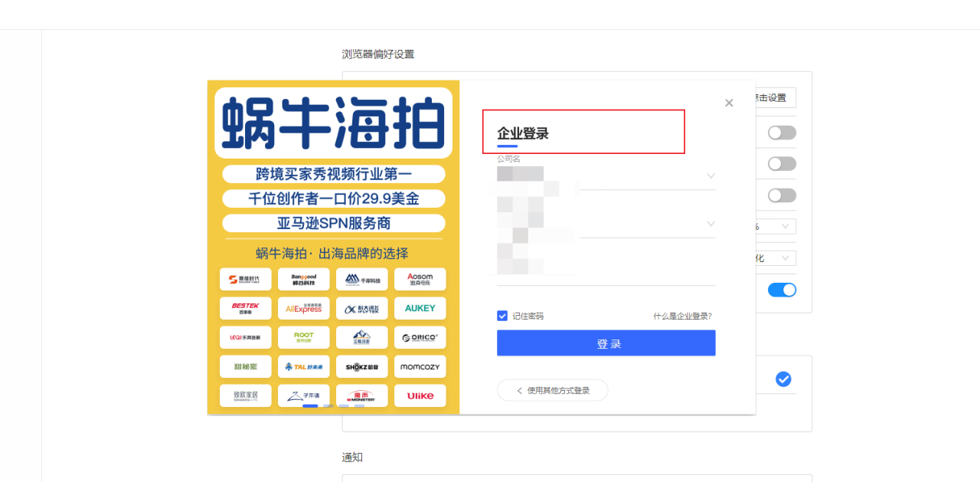
Task: Click the AUKEY brand logo
Action: 420,308
